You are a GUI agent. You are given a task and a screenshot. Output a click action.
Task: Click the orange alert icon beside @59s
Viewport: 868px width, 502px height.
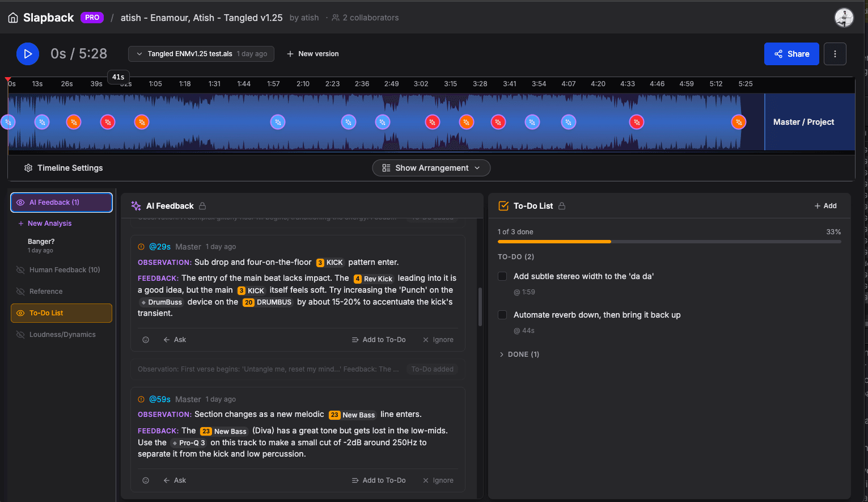click(x=141, y=399)
